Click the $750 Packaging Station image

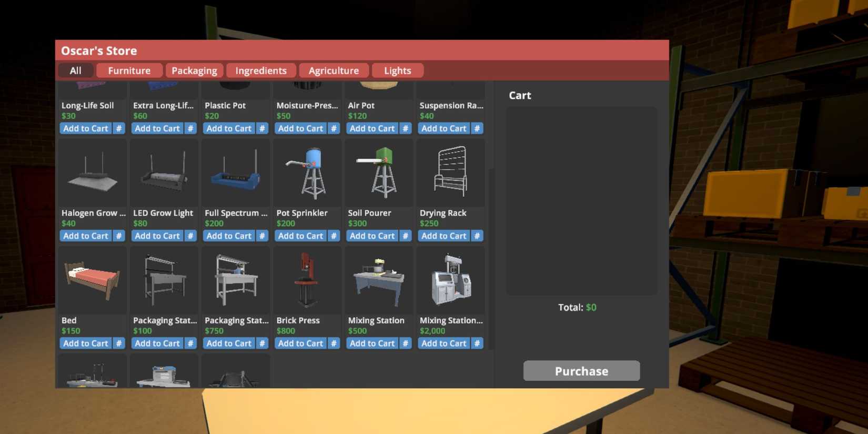(x=236, y=281)
